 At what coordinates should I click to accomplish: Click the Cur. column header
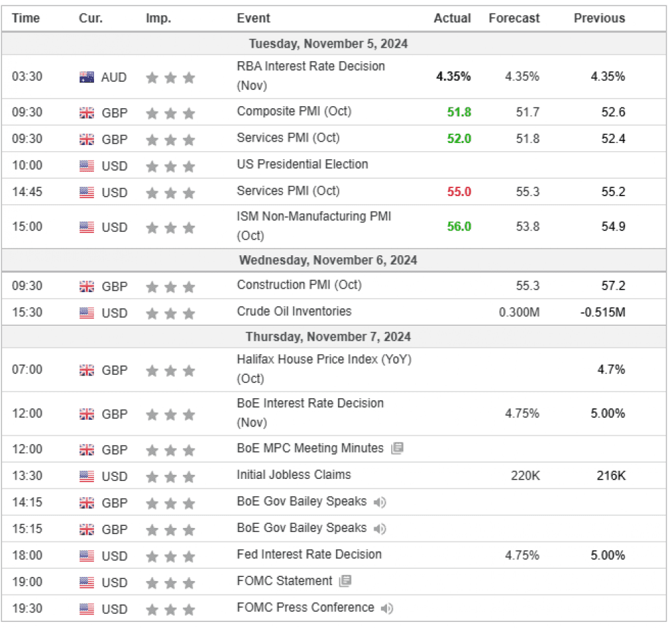91,18
